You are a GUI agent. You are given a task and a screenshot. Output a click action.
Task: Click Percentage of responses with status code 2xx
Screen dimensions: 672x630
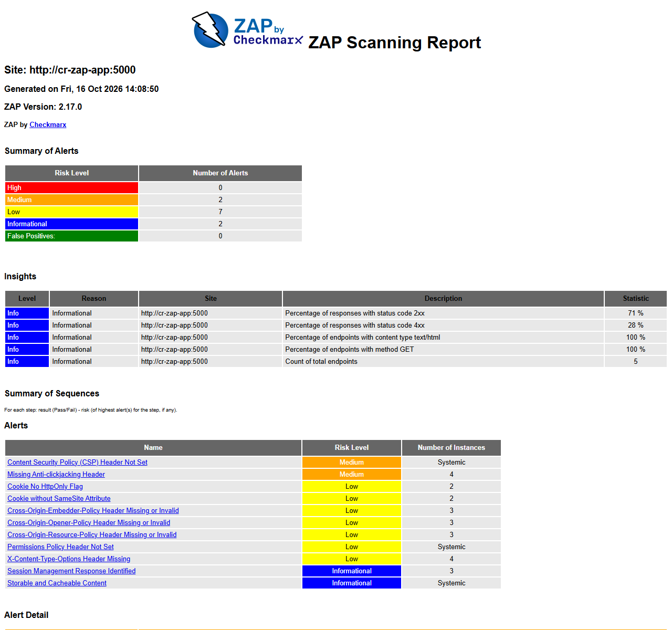point(355,313)
